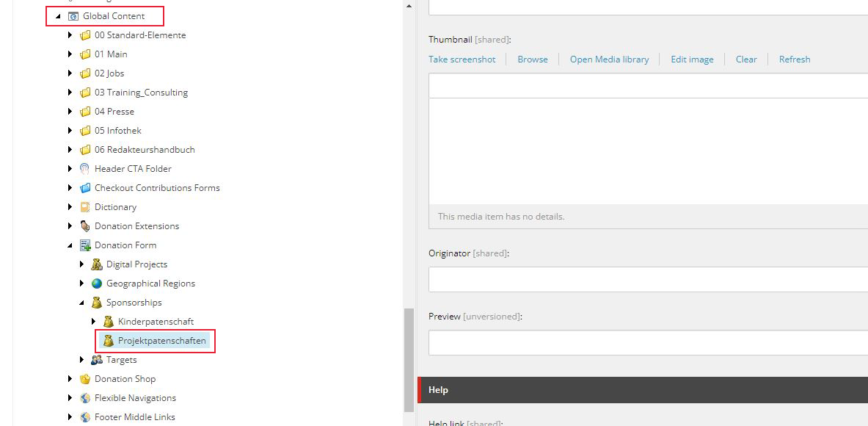Click the Header CTA Folder icon

84,169
